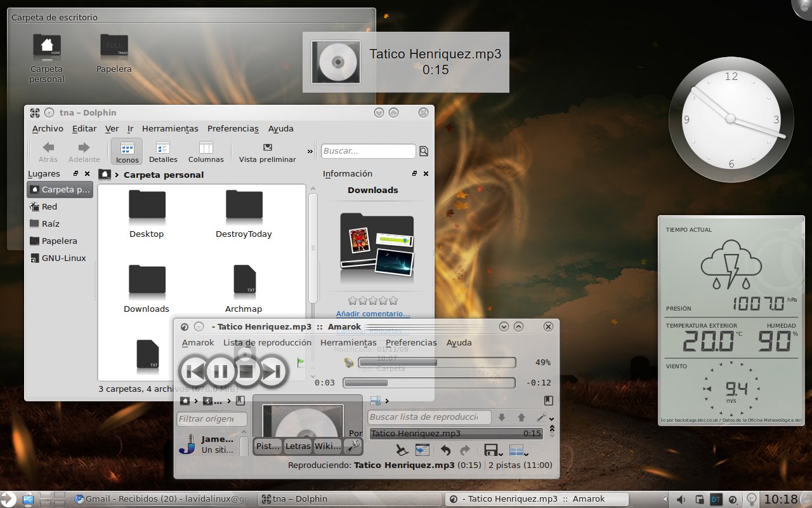
Task: Select Tatico Henriquez.mp3 playlist row
Action: (x=456, y=433)
